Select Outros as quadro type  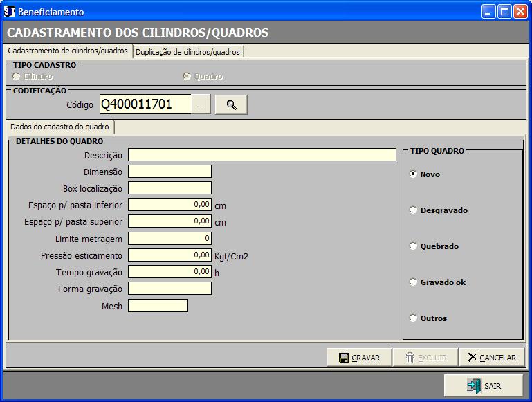(x=414, y=318)
